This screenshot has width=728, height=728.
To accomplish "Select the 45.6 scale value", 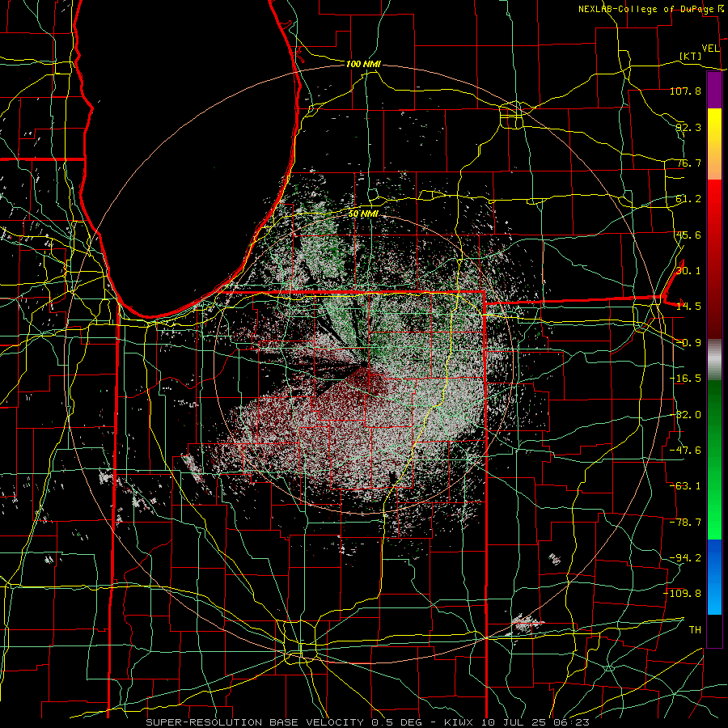I will point(688,235).
